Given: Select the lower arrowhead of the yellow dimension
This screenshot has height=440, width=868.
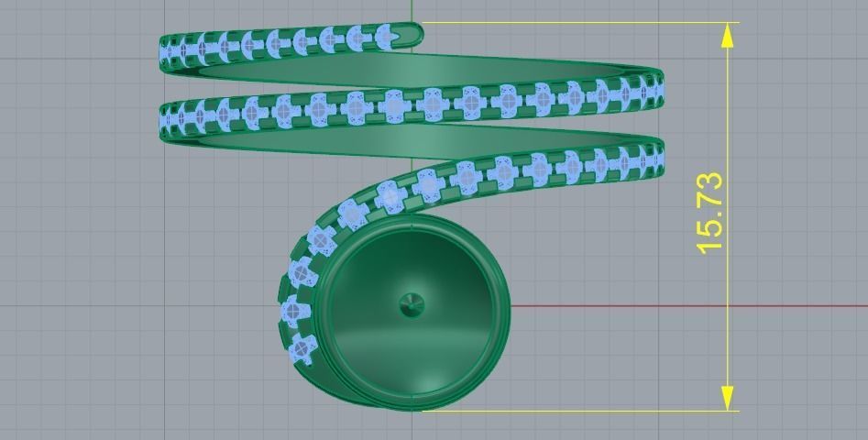Looking at the screenshot, I should click(728, 399).
